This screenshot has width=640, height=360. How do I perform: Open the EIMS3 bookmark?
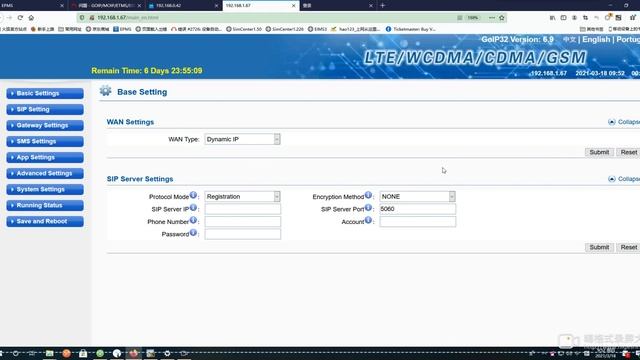[x=317, y=29]
